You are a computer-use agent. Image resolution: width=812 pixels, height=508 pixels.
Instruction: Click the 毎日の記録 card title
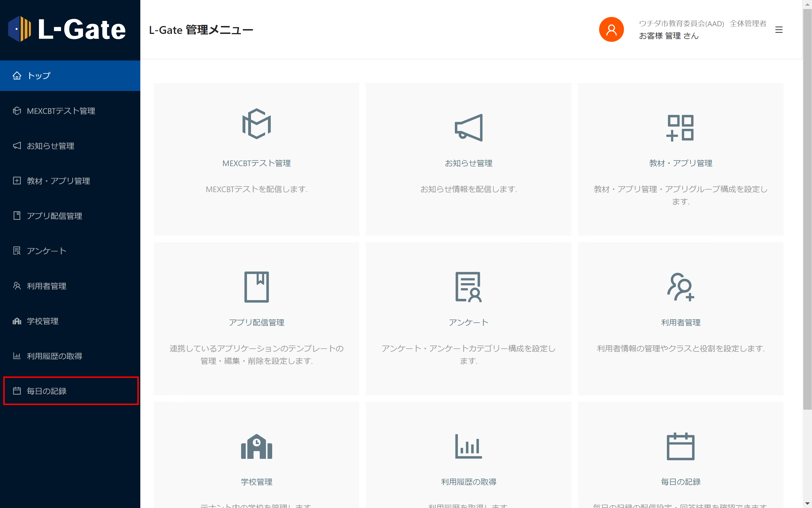click(680, 482)
